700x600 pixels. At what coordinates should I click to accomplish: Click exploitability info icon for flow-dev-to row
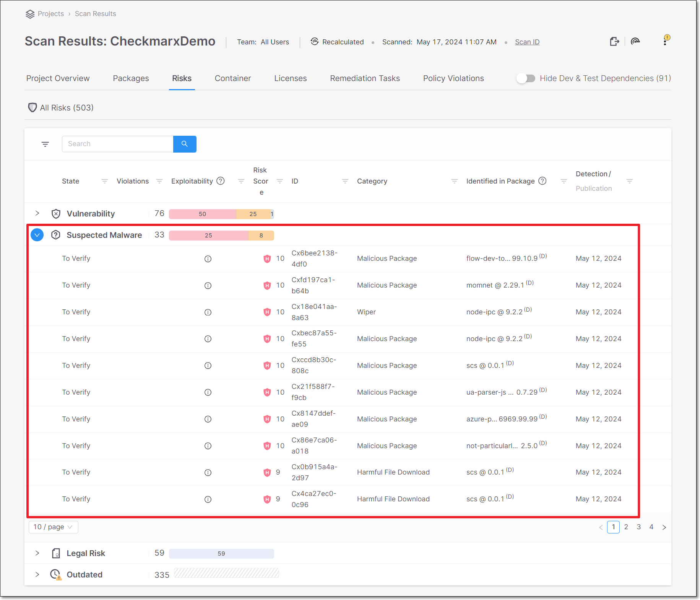point(208,259)
